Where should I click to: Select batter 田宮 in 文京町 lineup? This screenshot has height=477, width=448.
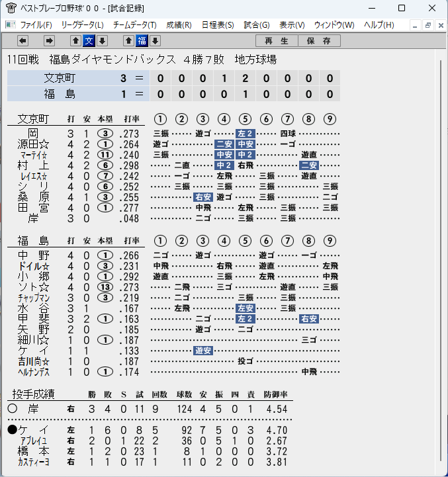[x=33, y=208]
